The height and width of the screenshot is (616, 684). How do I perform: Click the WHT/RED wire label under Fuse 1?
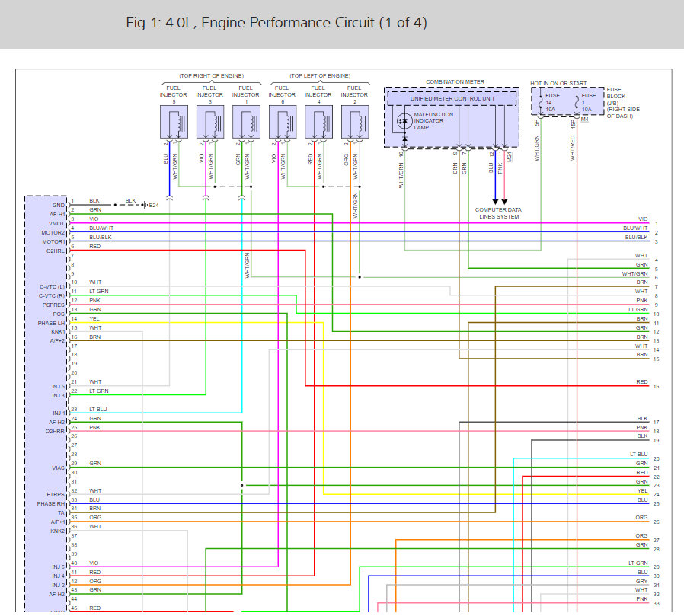pyautogui.click(x=572, y=148)
